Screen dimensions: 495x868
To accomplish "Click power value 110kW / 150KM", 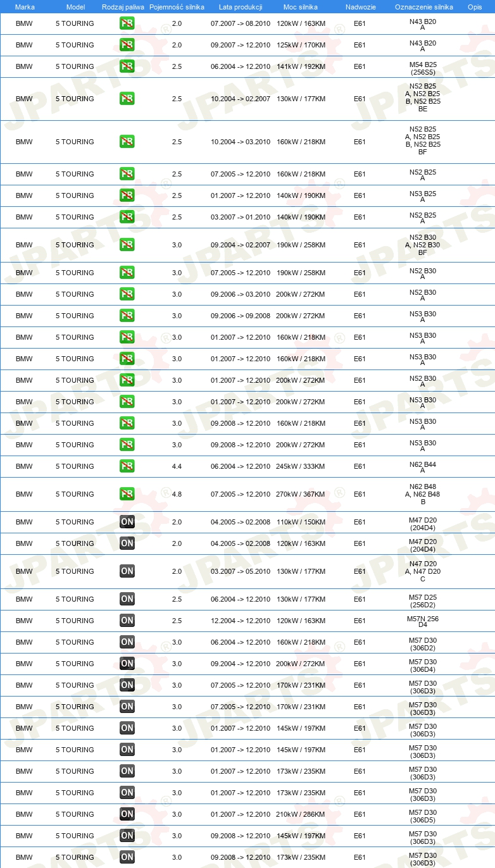I will [x=301, y=522].
